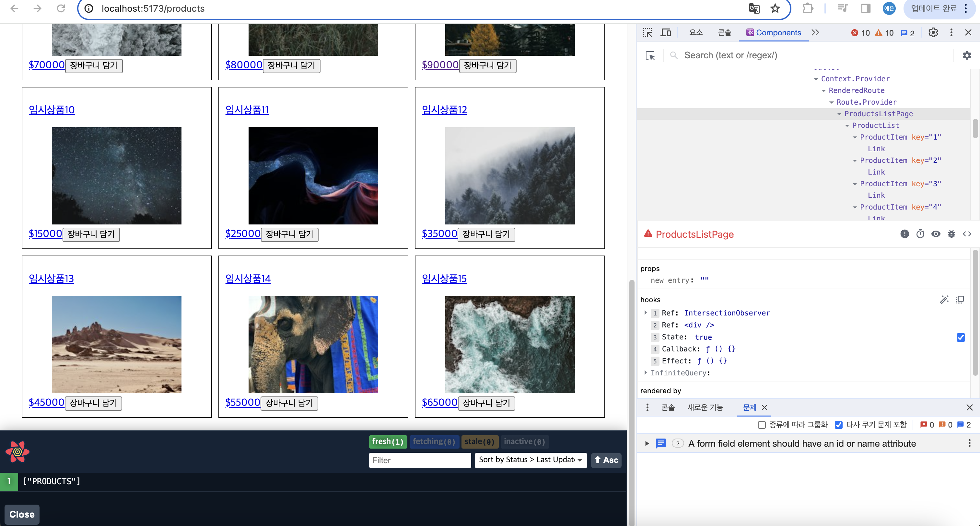Log component data with bug icon
Image resolution: width=980 pixels, height=526 pixels.
951,234
